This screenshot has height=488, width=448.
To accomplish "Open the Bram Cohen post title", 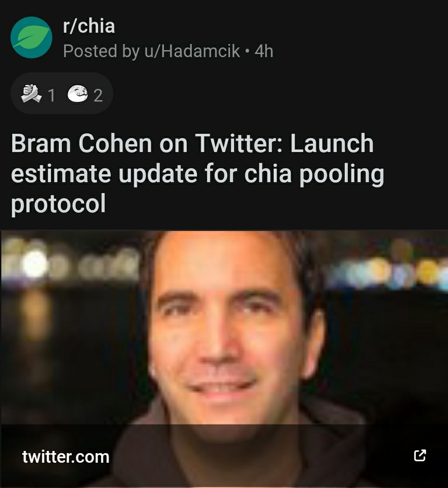I will pos(198,173).
